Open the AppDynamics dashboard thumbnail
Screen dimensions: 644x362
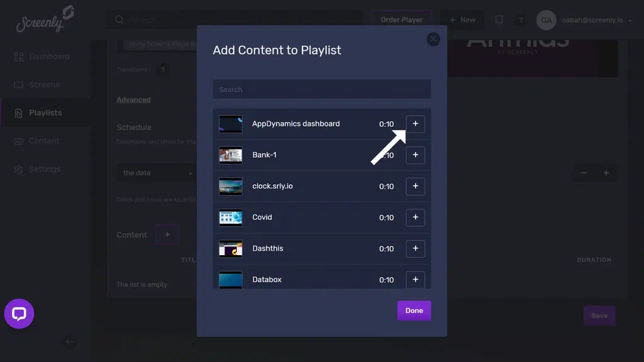230,124
